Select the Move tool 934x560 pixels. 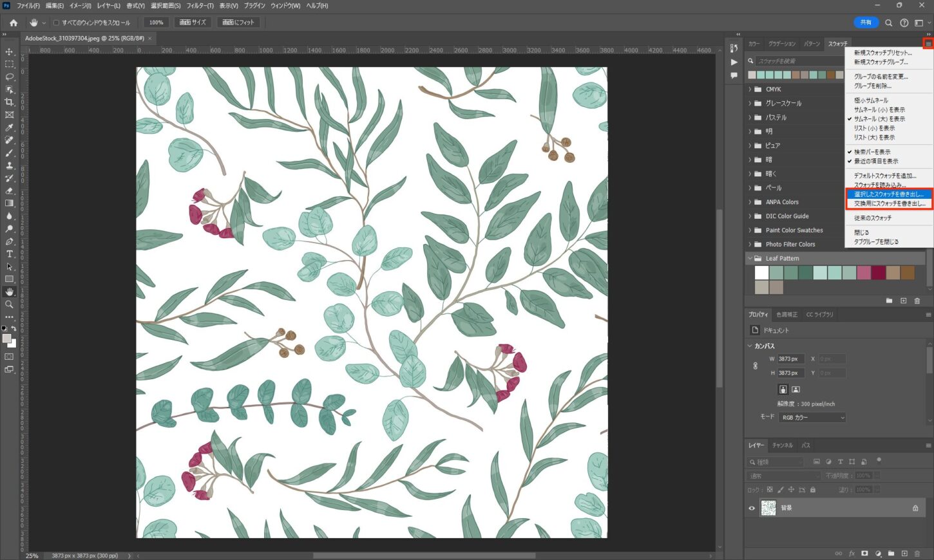9,51
